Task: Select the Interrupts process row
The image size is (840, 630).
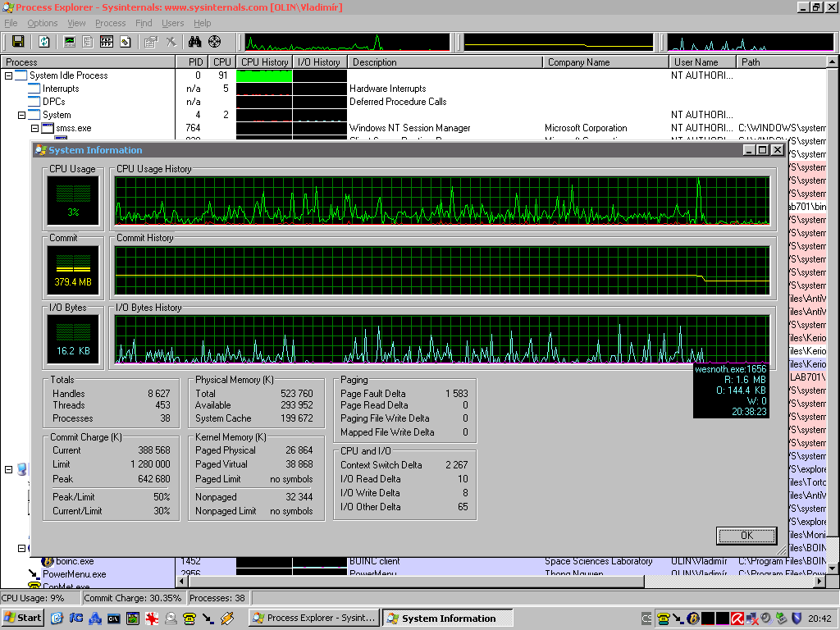Action: point(413,89)
